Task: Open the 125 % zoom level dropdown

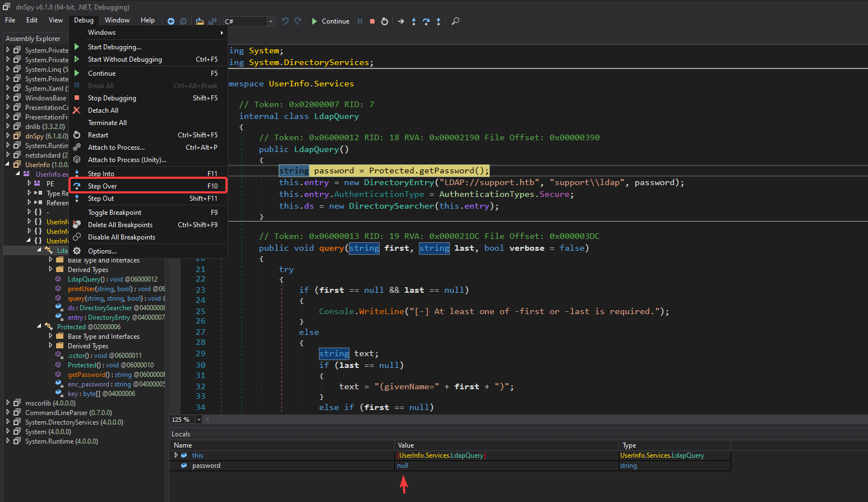Action: coord(198,420)
